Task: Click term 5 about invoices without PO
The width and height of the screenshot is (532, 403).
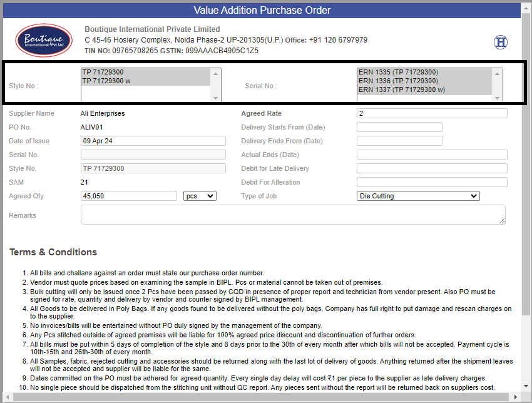Action: coord(176,325)
